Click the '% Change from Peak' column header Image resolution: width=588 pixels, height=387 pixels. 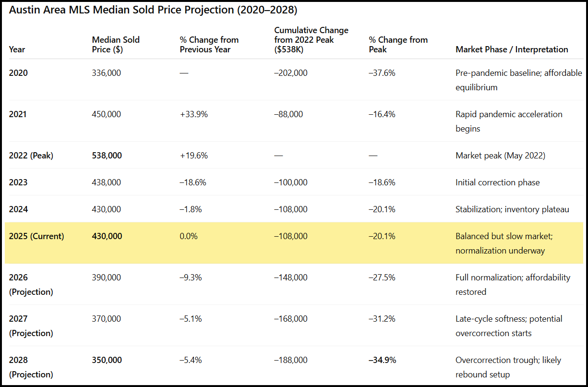coord(398,45)
